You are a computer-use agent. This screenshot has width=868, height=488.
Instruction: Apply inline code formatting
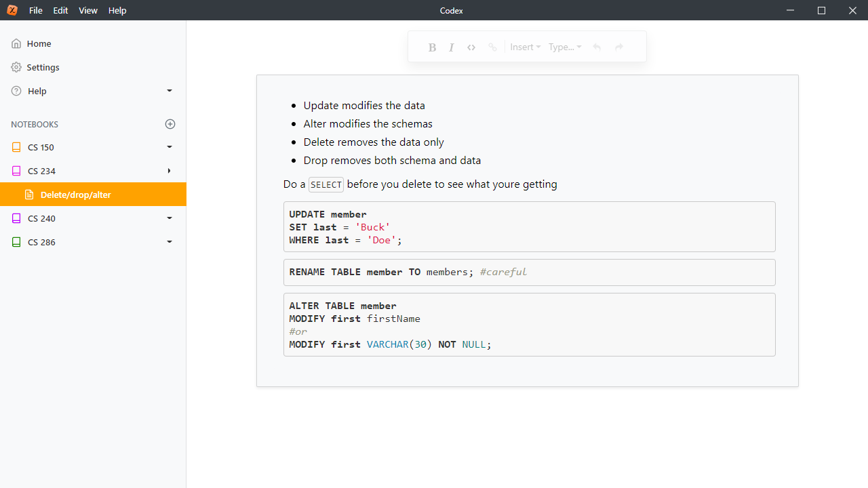click(471, 47)
